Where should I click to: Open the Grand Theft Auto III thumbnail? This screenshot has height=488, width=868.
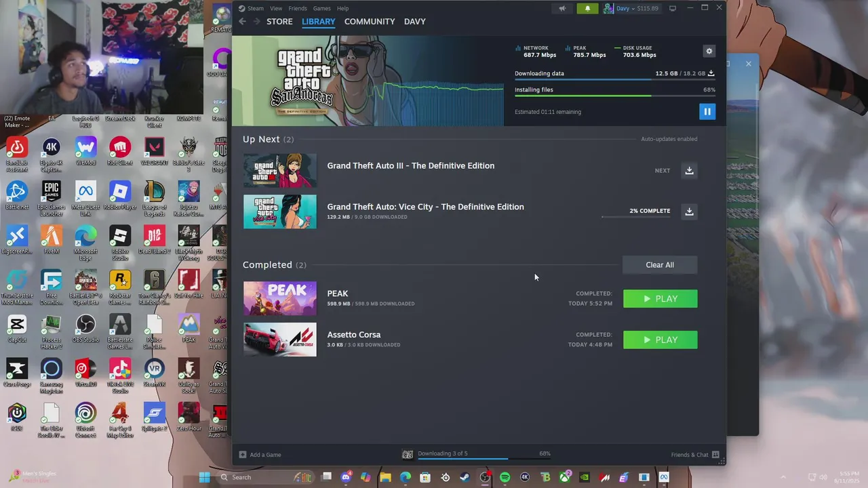(280, 170)
